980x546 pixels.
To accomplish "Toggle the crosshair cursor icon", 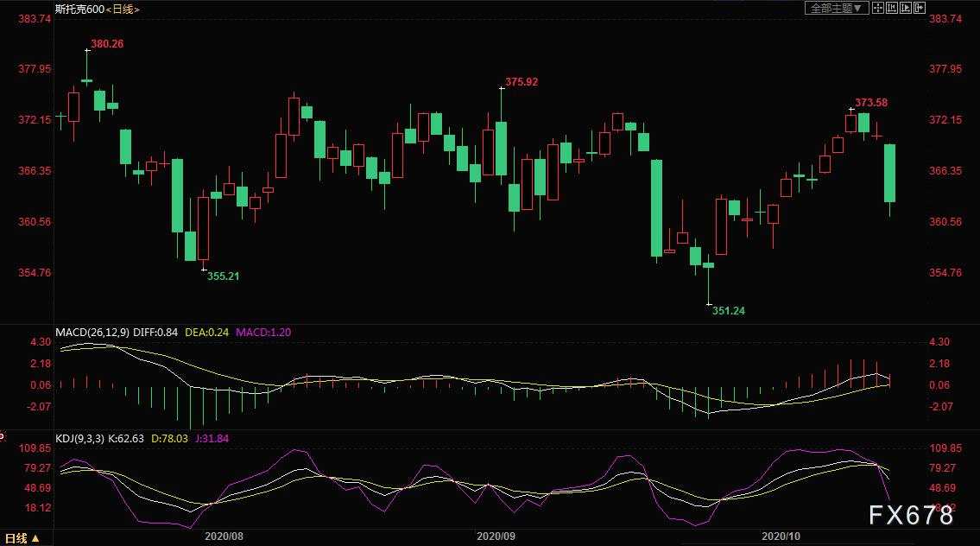I will [x=877, y=8].
